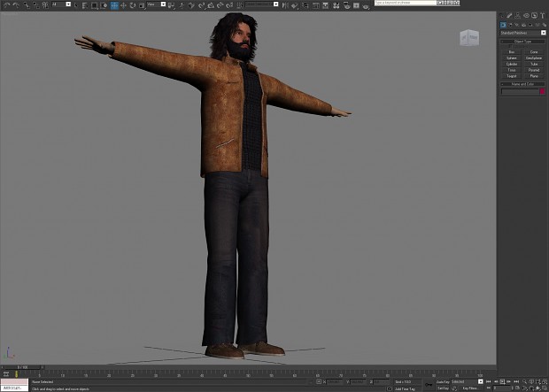
Task: Switch to the Hierarchy command panel tab
Action: (x=517, y=15)
